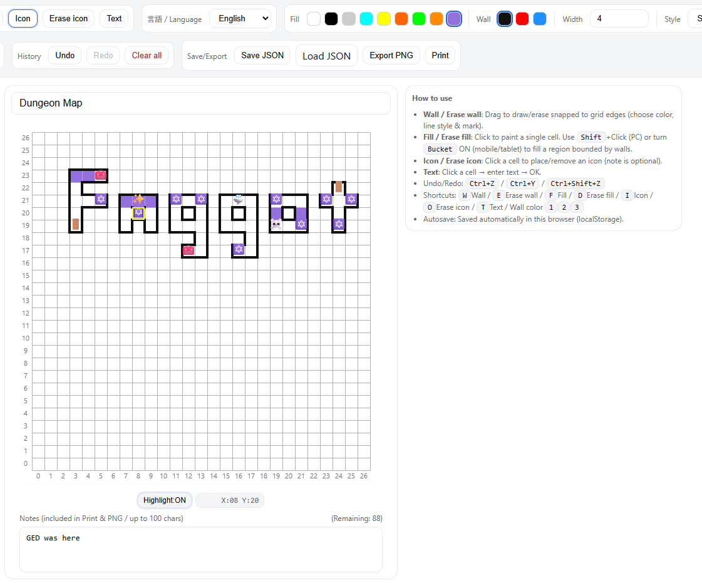Click the notes text area
This screenshot has width=702, height=588.
click(200, 549)
